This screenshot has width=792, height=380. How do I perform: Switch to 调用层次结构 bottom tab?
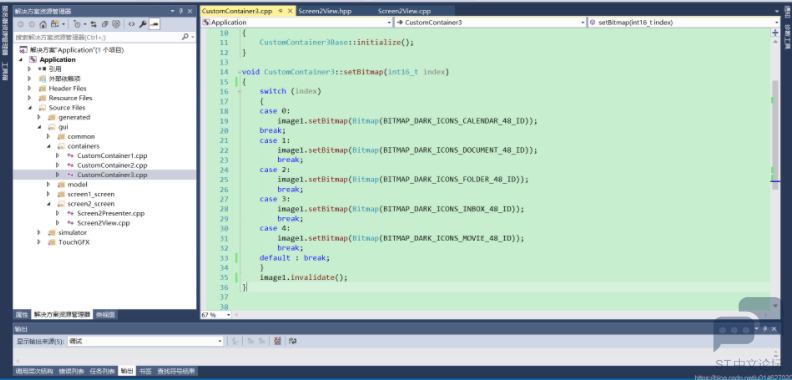[x=34, y=371]
